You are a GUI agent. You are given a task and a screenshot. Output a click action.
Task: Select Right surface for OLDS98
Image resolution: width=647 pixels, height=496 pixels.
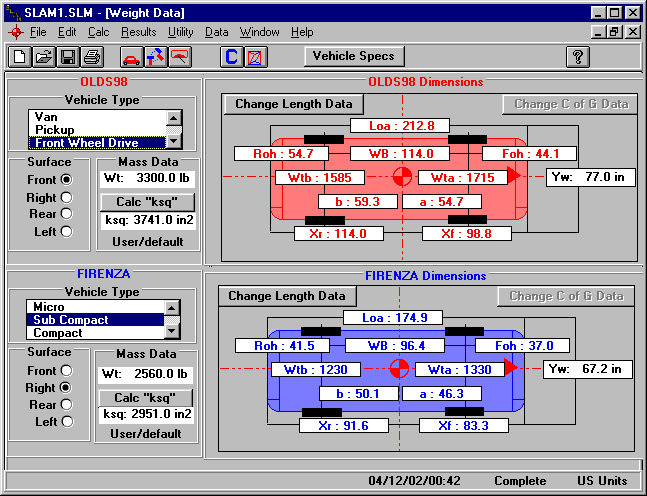click(66, 197)
